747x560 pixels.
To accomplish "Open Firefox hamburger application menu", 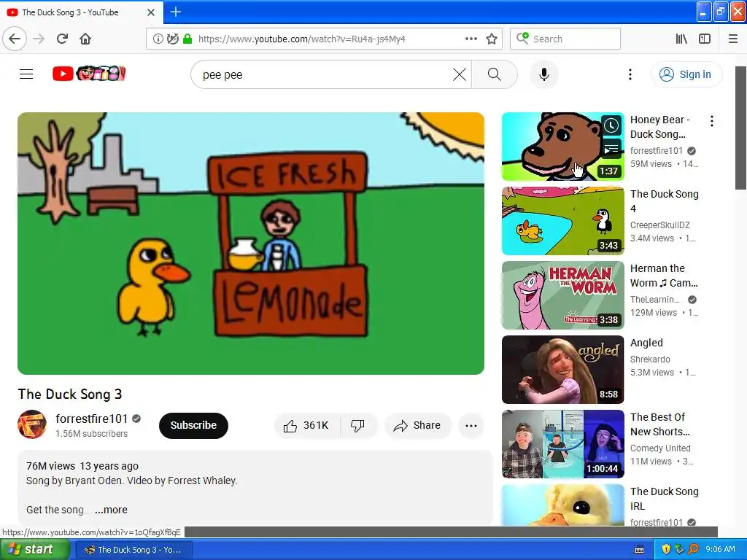I will pyautogui.click(x=733, y=39).
